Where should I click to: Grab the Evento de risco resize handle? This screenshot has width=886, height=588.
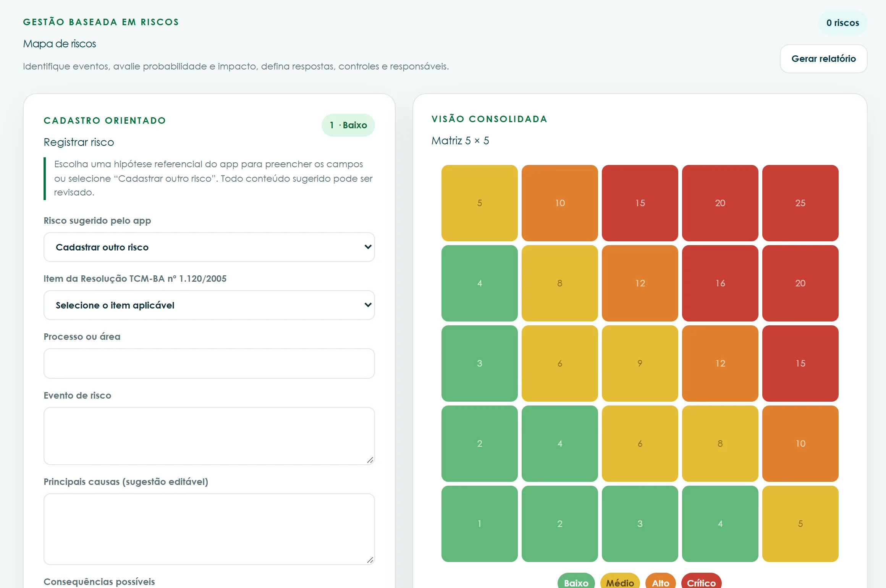tap(370, 460)
